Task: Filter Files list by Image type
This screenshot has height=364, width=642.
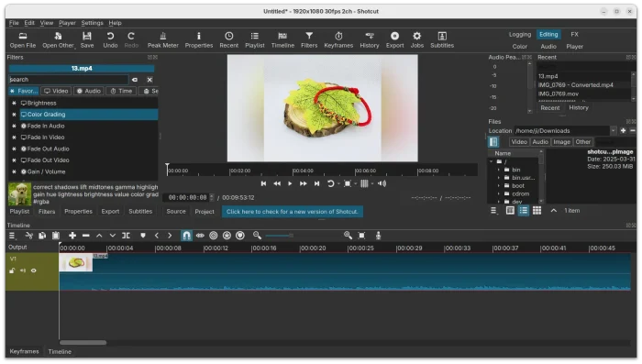Action: point(561,142)
